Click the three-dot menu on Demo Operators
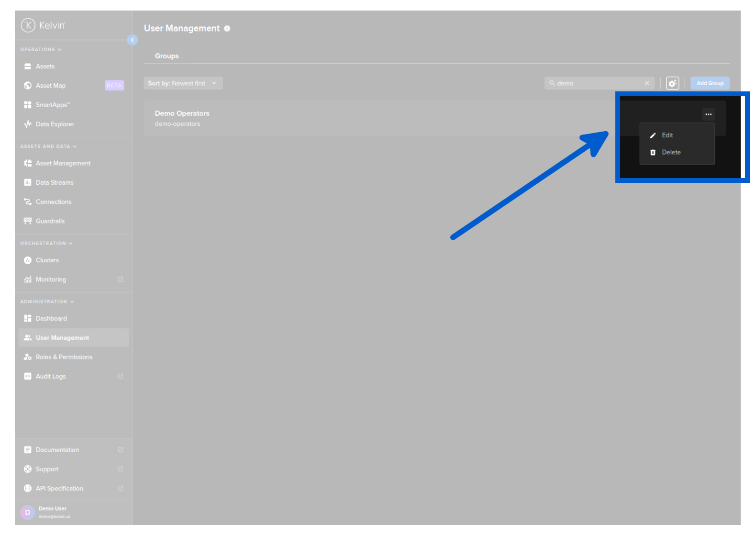 coord(708,114)
